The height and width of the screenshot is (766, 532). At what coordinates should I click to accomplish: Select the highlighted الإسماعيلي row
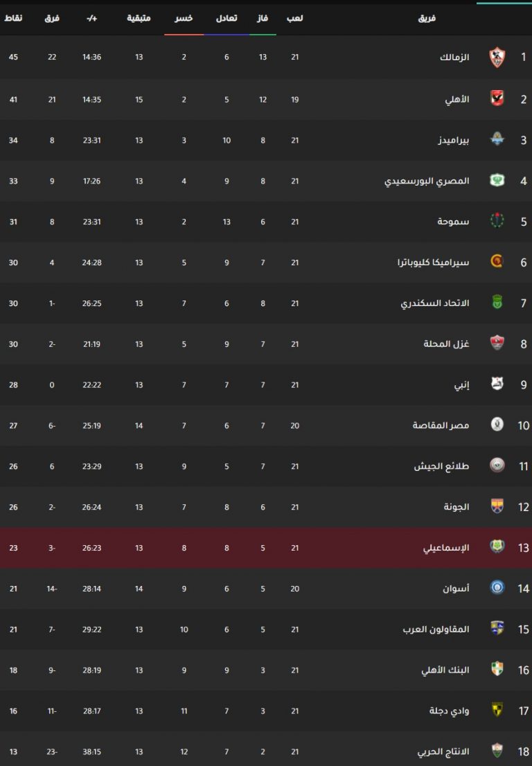pos(266,548)
